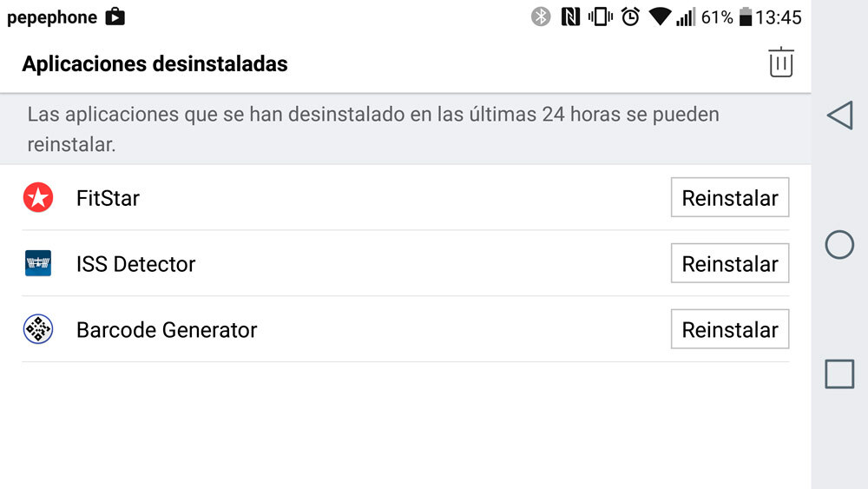Tap the FitStar red star icon
This screenshot has height=489, width=868.
(38, 198)
